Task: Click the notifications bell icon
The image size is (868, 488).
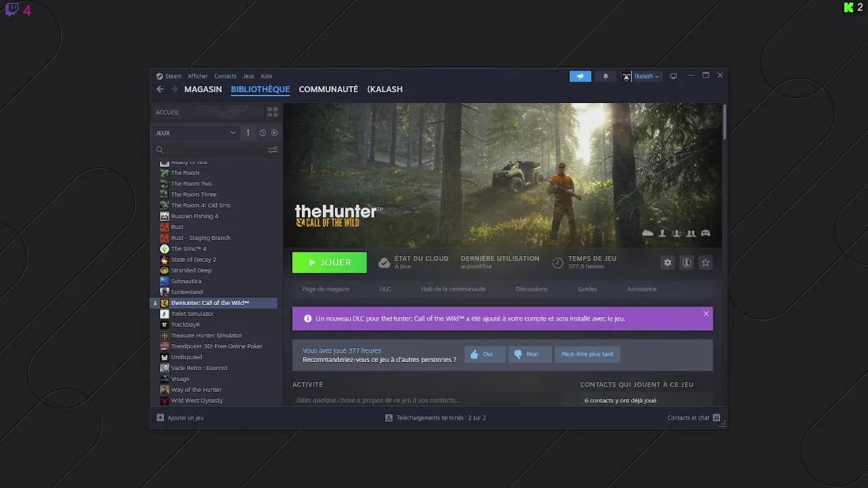Action: coord(605,76)
